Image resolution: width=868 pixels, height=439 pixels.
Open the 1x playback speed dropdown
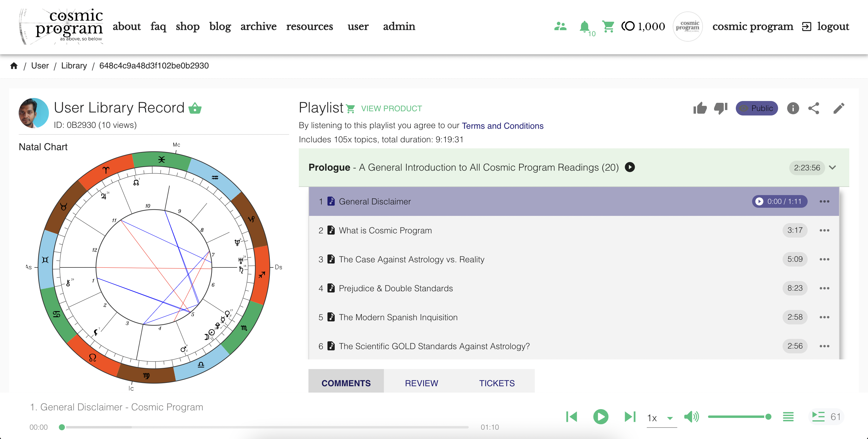click(661, 418)
